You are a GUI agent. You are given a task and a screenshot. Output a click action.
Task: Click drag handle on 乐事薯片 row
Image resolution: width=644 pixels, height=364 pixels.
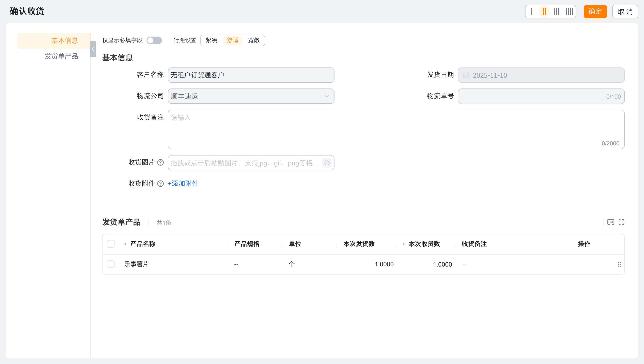coord(619,264)
